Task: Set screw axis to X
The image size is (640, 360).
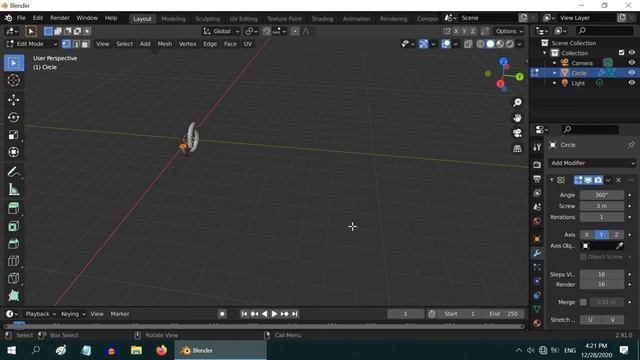Action: coord(587,235)
